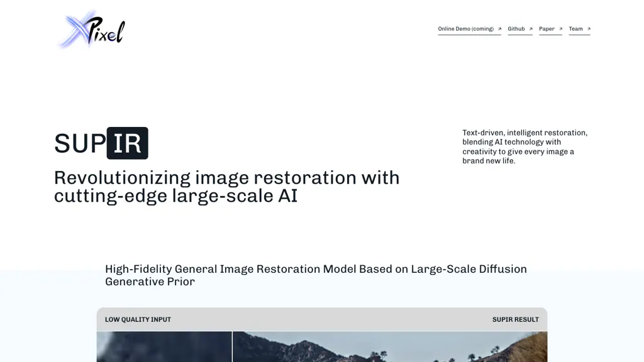The height and width of the screenshot is (362, 644).
Task: Click the blurry low quality input image
Action: click(x=164, y=347)
